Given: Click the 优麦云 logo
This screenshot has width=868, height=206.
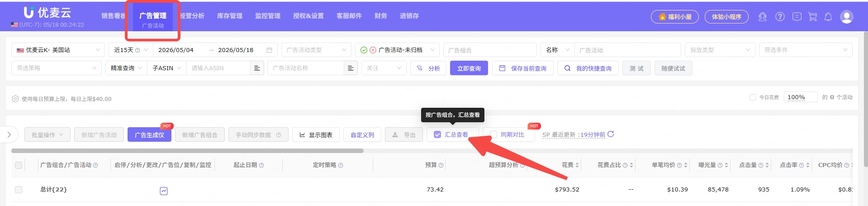Looking at the screenshot, I should (47, 13).
